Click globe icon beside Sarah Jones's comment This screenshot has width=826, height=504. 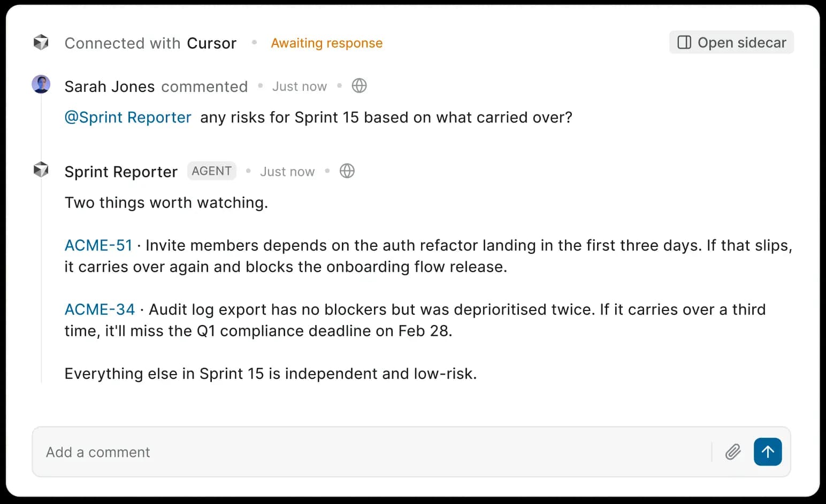click(x=360, y=86)
